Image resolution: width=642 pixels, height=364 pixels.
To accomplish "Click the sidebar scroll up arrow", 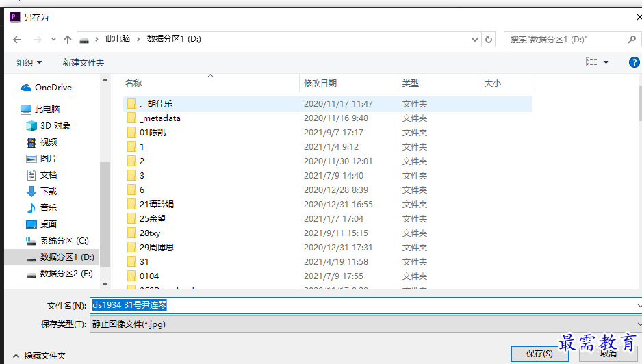I will click(105, 81).
